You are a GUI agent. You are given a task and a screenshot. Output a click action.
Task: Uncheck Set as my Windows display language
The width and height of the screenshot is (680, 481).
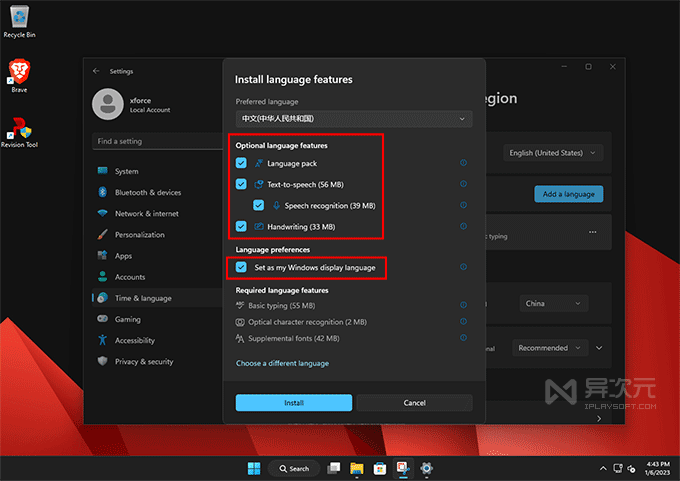pos(241,268)
